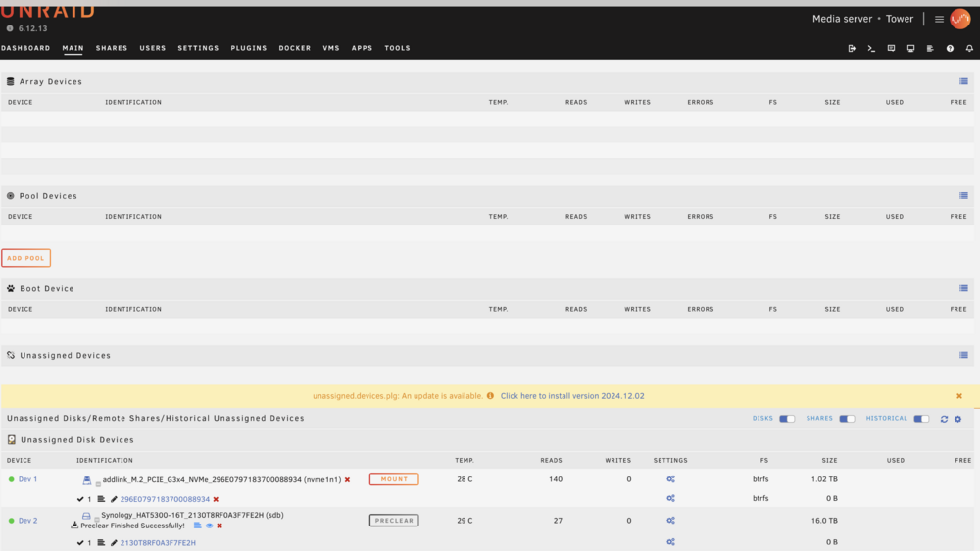This screenshot has width=980, height=551.
Task: Click the Logout icon in header
Action: coord(852,48)
